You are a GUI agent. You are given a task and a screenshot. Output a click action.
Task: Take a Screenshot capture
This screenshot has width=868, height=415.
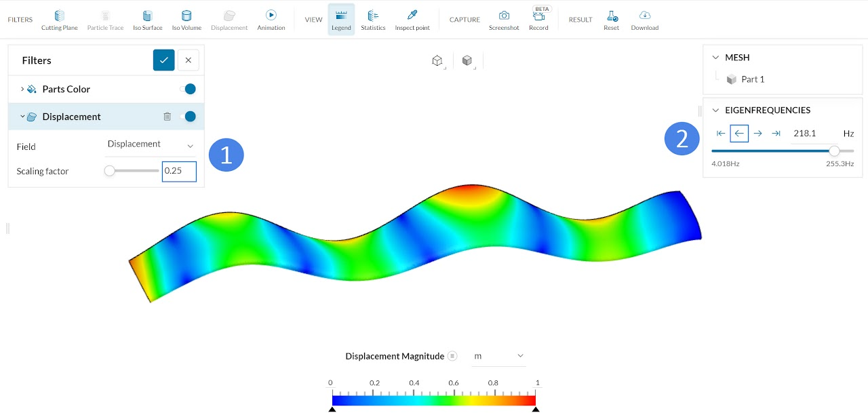(504, 20)
